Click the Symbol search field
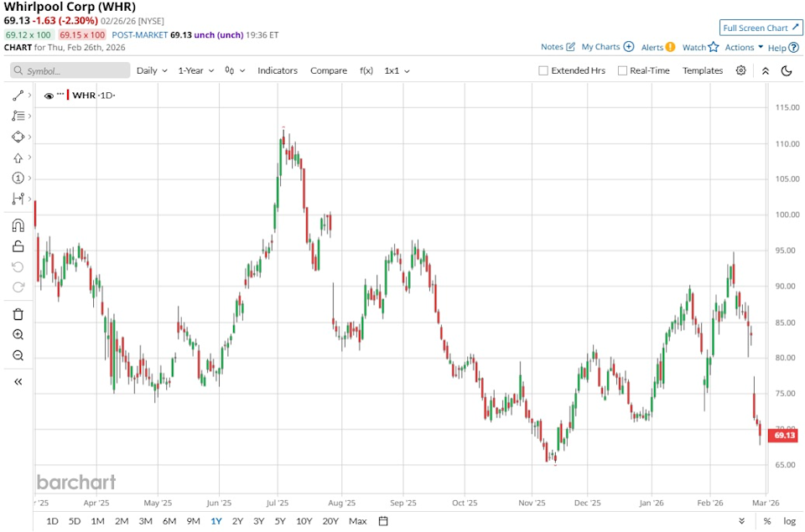This screenshot has width=805, height=532. pos(70,70)
